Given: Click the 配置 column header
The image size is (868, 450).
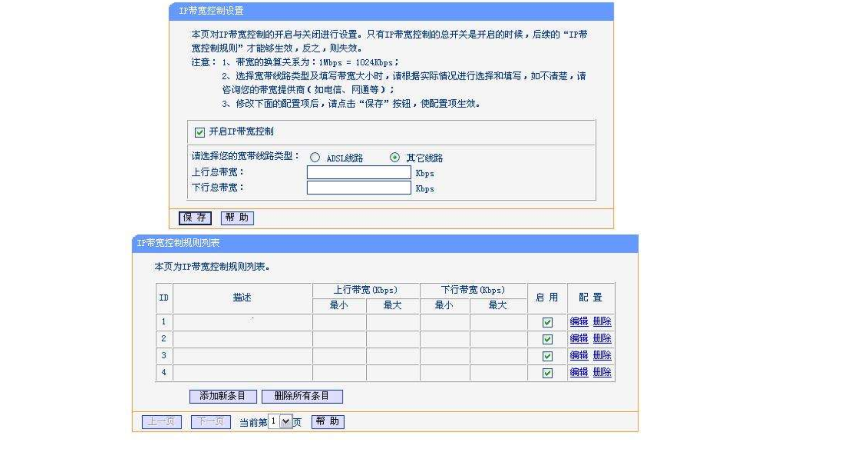Looking at the screenshot, I should (x=591, y=298).
